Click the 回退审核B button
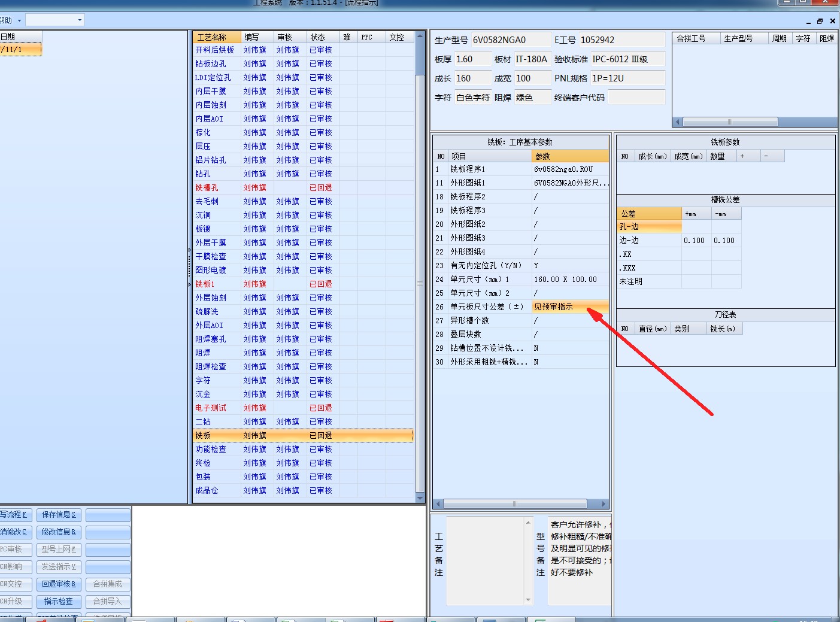Viewport: 840px width, 622px height. (59, 584)
